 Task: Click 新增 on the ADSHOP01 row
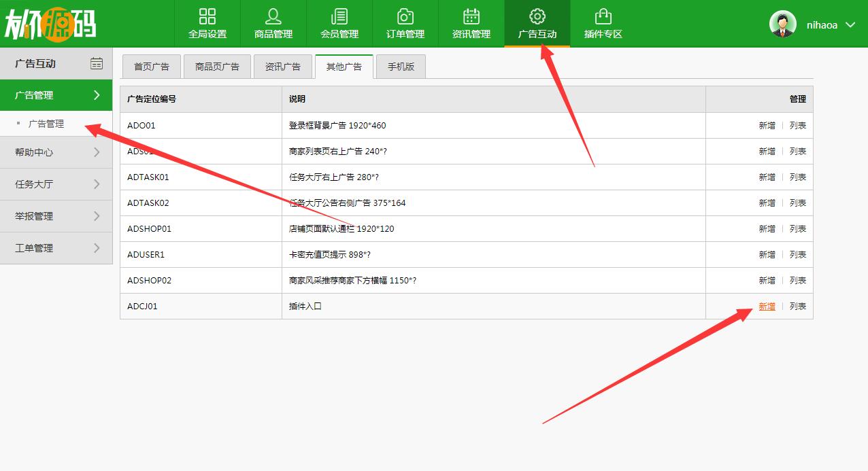pos(767,228)
